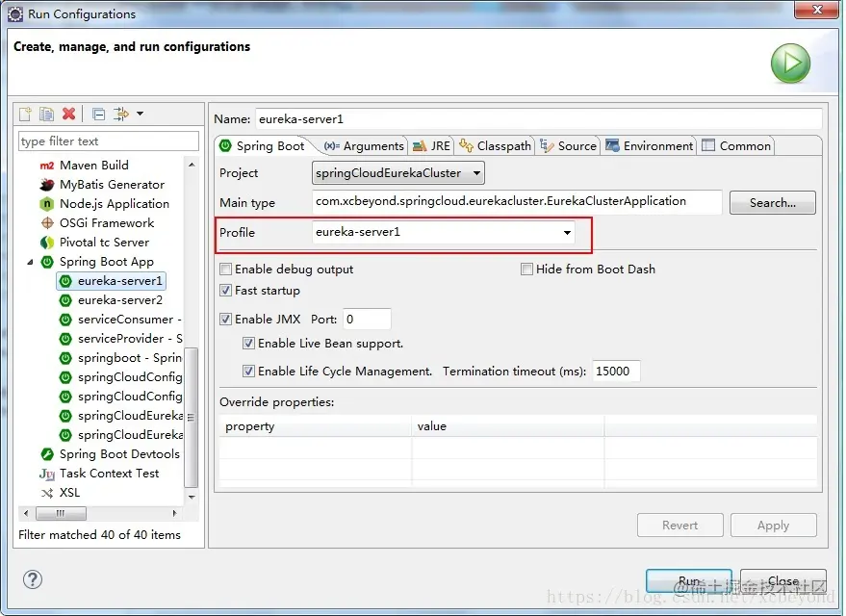Click the tree scroll-right arrow
The image size is (846, 616).
coord(174,513)
